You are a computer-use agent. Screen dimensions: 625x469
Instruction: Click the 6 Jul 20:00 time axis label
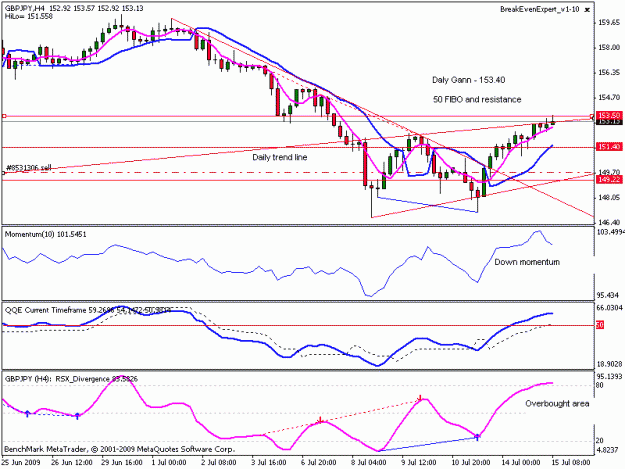click(319, 463)
